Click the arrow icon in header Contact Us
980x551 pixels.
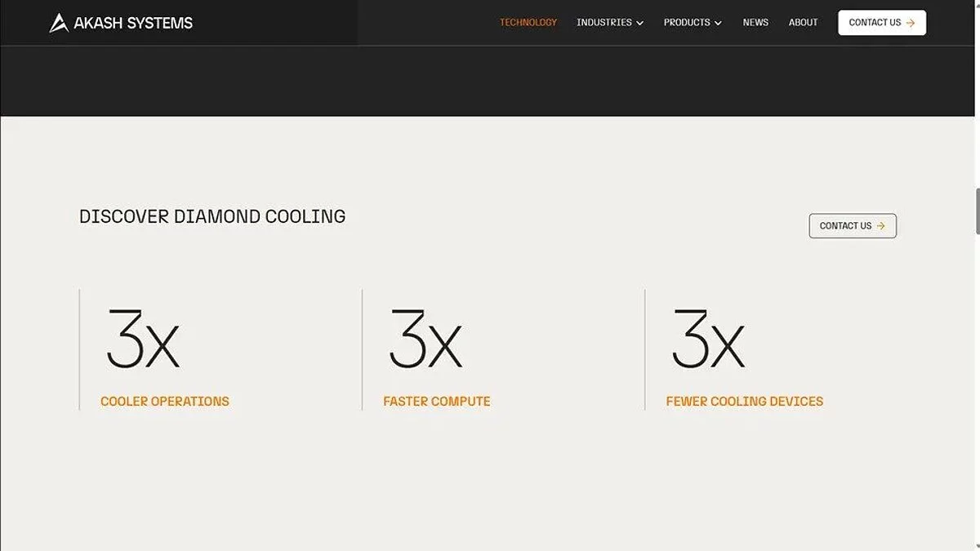click(x=911, y=23)
